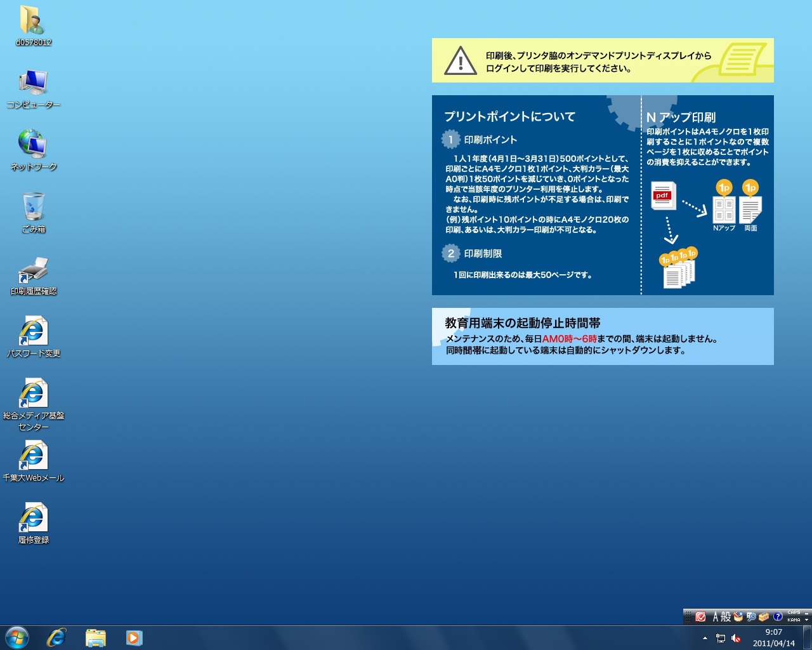Image resolution: width=812 pixels, height=650 pixels.
Task: Open the d0578012 user folder
Action: pos(33,22)
